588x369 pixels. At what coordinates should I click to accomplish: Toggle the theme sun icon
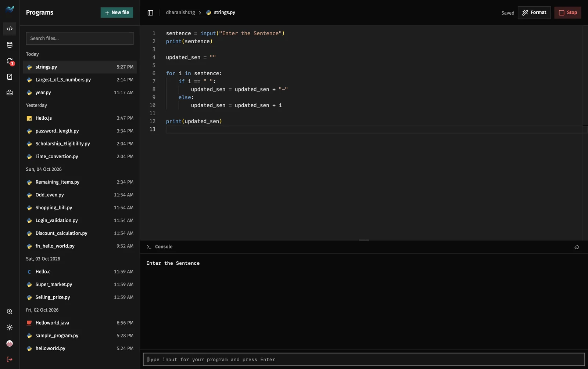pyautogui.click(x=10, y=328)
